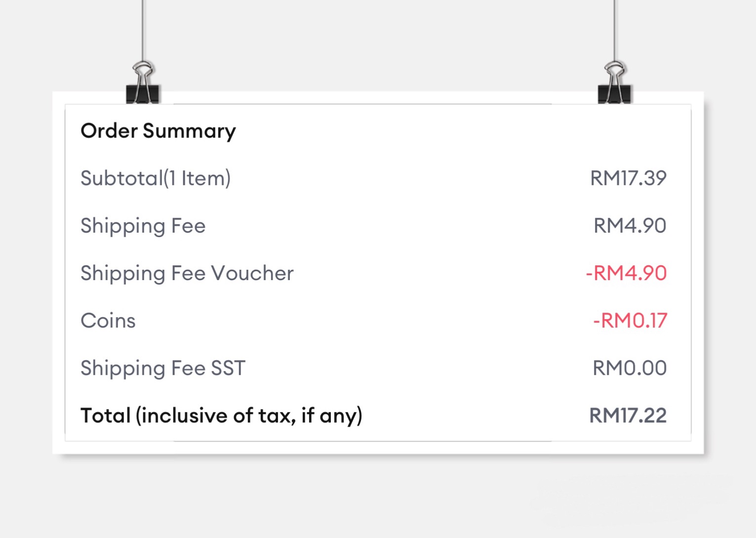
Task: Click the grey RM4.90 shipping fee amount
Action: tap(630, 226)
